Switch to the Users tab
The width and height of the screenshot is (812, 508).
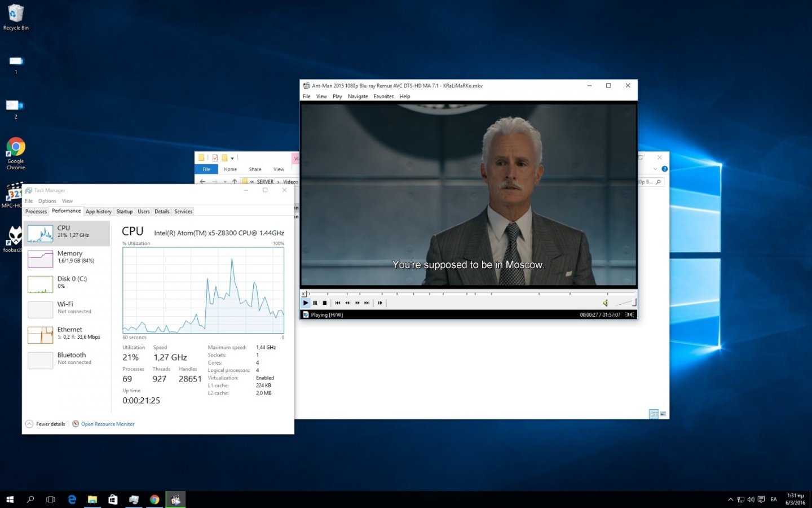click(144, 212)
